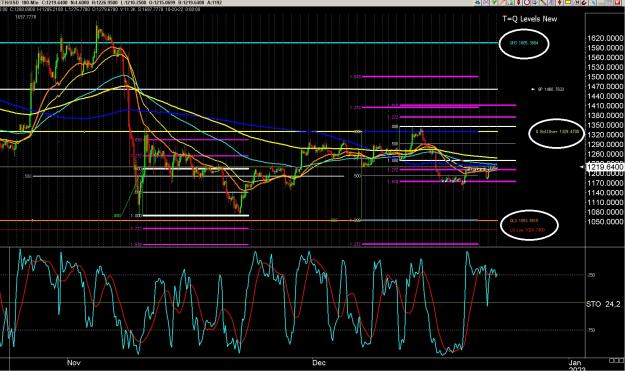This screenshot has height=371, width=625.
Task: Click the 1110.0000 price axis label
Action: tap(605, 202)
